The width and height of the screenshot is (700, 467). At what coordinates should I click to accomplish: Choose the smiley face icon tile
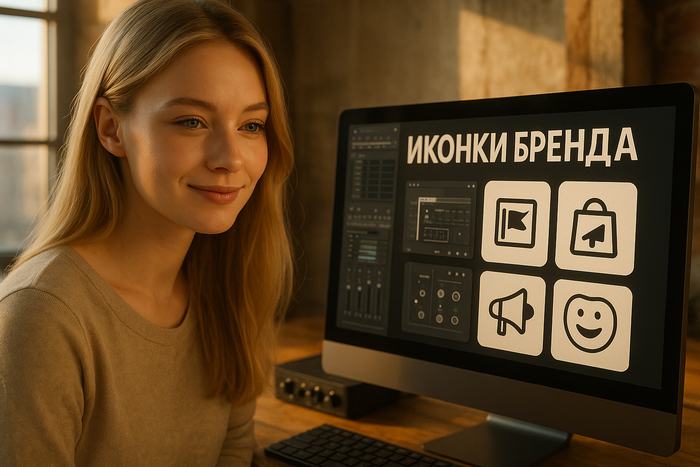click(x=591, y=324)
